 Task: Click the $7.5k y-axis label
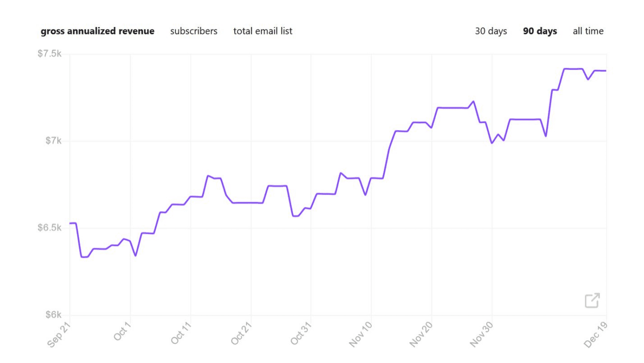click(49, 54)
